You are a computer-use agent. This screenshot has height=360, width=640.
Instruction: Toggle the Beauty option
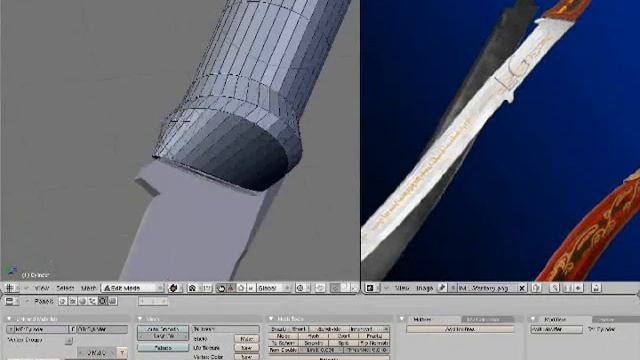point(278,329)
